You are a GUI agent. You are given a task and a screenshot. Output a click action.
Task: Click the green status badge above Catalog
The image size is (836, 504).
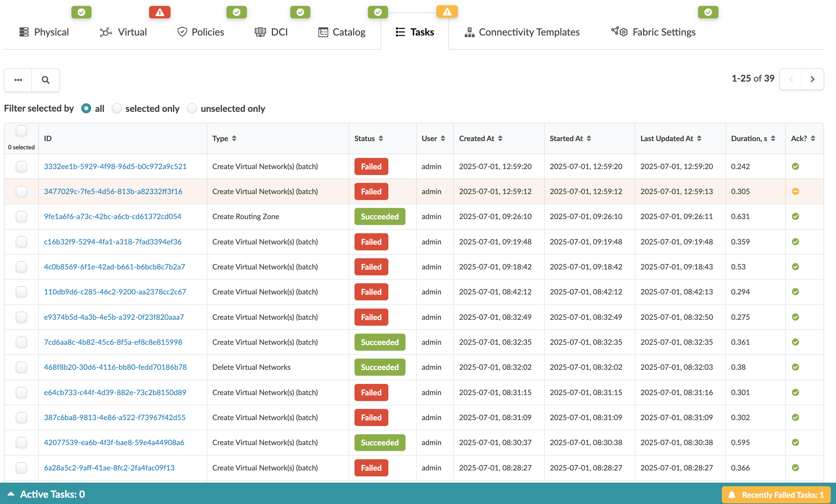(x=378, y=12)
